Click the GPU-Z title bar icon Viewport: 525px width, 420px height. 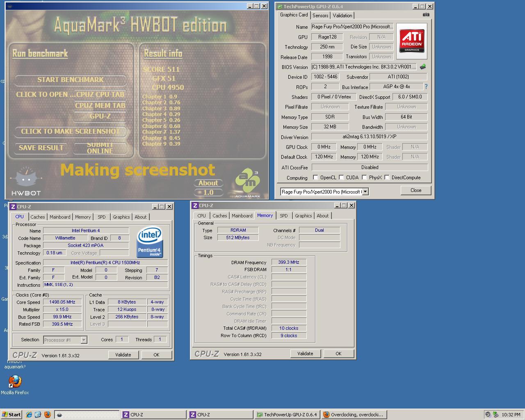(279, 7)
